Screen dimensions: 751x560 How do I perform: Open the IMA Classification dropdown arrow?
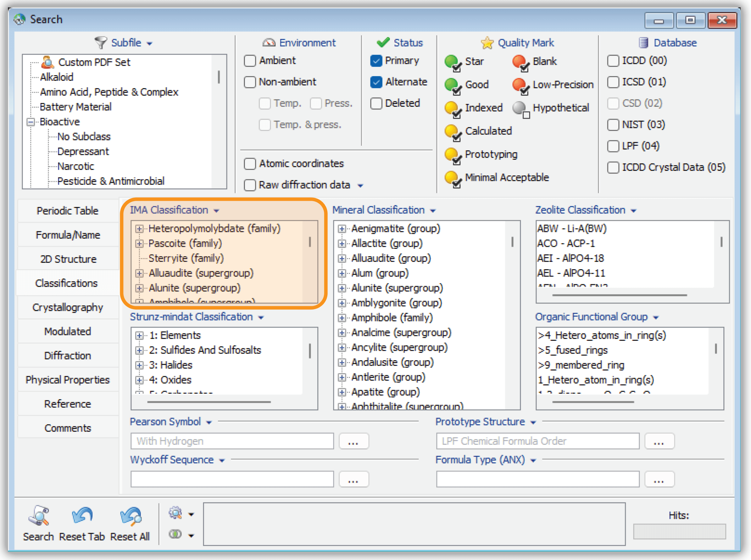pyautogui.click(x=216, y=211)
